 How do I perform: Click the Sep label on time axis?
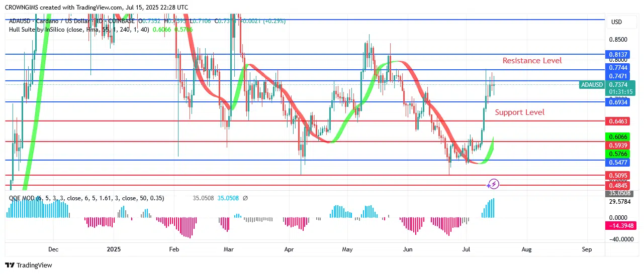click(586, 249)
